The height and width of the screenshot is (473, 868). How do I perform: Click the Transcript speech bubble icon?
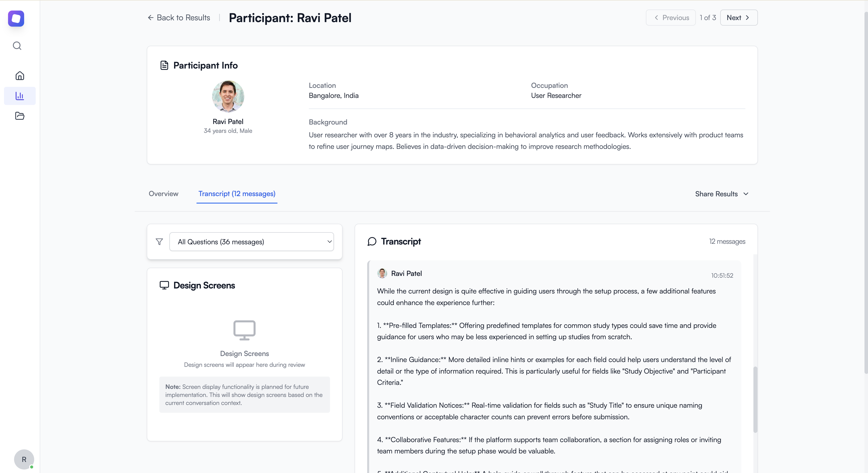click(x=372, y=241)
